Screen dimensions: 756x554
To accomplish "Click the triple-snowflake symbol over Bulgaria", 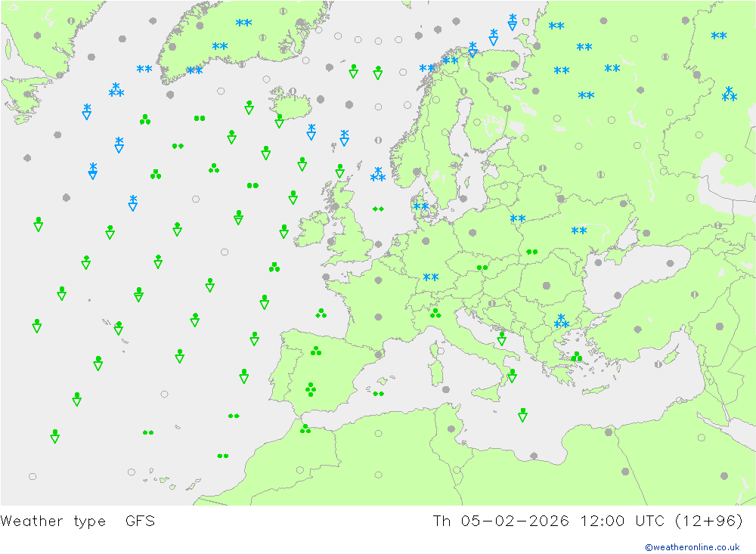I will [x=562, y=320].
